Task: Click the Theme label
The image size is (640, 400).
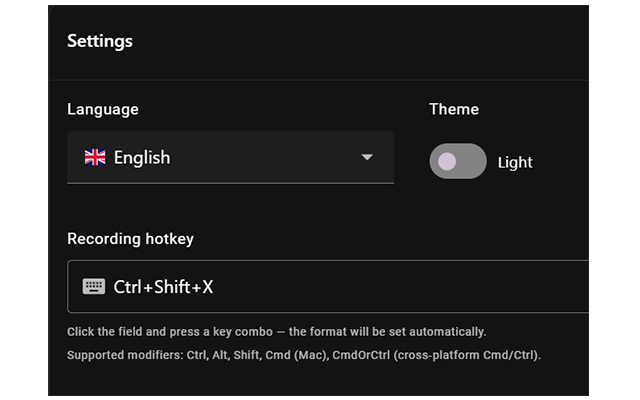Action: (x=454, y=109)
